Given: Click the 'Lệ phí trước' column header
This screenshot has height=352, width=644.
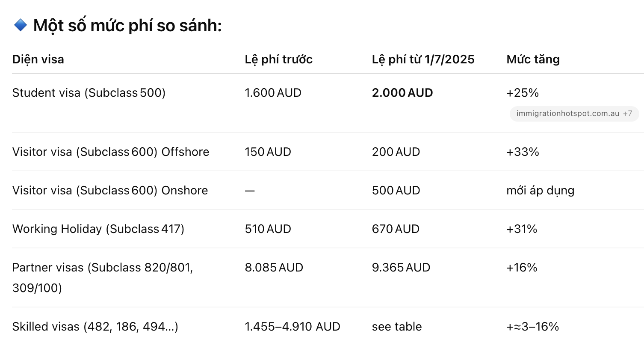Looking at the screenshot, I should click(x=278, y=59).
